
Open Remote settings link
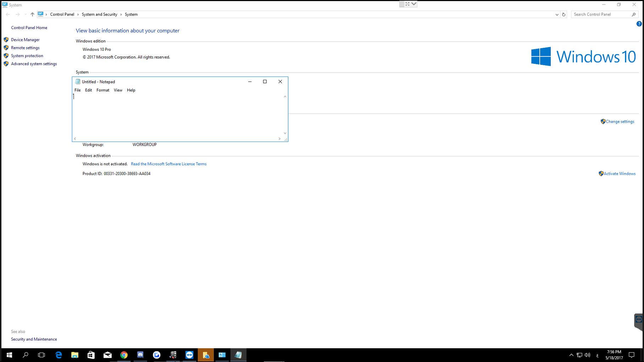tap(25, 48)
